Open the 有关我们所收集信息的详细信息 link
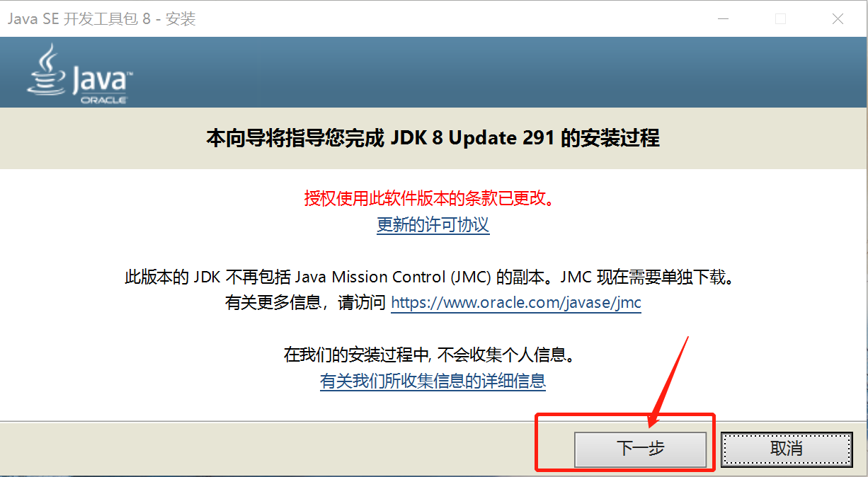 [x=433, y=381]
